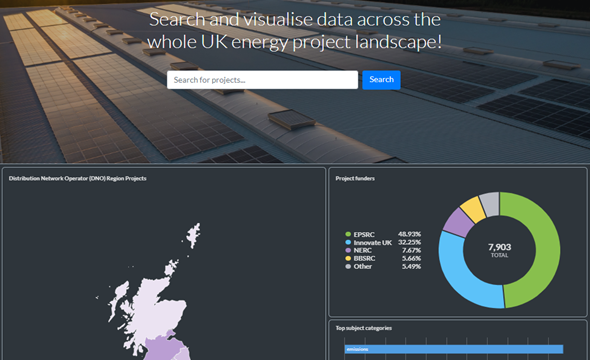The image size is (590, 360).
Task: Select the yellow BBSRC legend dot
Action: (x=348, y=258)
